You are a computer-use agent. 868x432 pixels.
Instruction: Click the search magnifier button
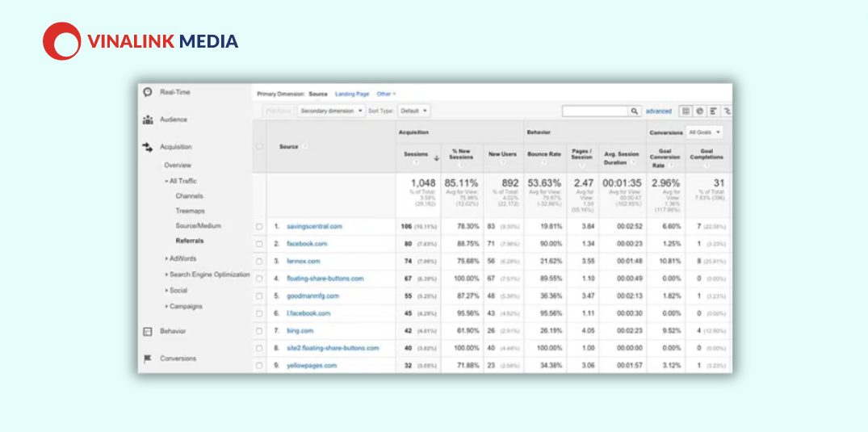[x=635, y=111]
